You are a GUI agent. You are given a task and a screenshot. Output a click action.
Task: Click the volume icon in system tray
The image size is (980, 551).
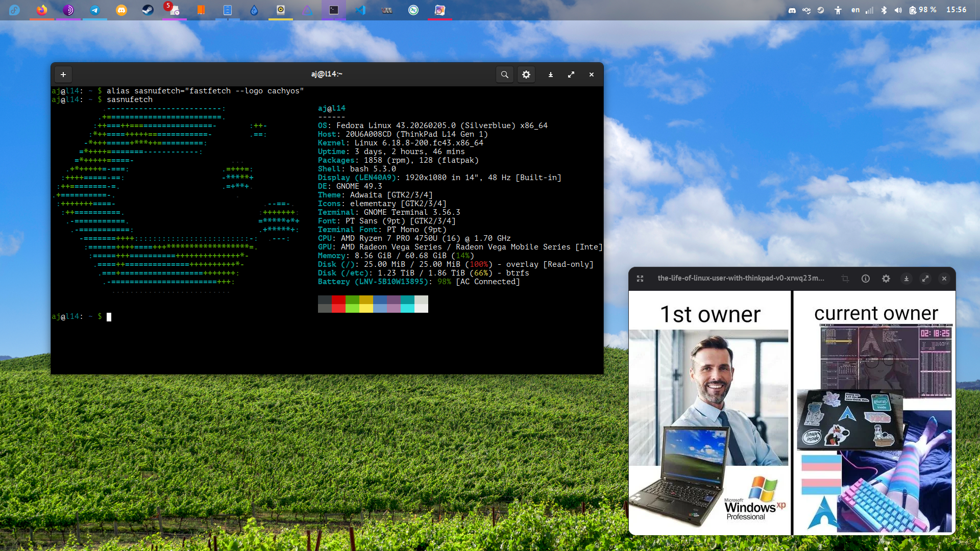click(x=898, y=10)
